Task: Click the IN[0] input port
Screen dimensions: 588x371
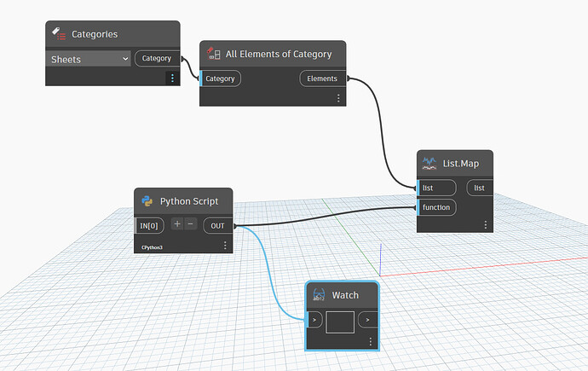Action: coord(149,225)
